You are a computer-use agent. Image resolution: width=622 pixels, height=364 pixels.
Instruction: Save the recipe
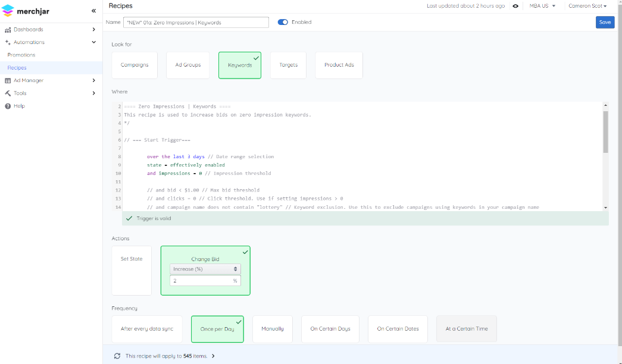click(605, 22)
